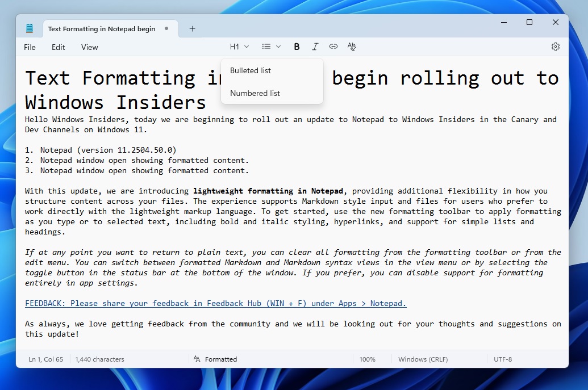Expand the list formatting dropdown chevron
This screenshot has width=588, height=390.
[278, 47]
